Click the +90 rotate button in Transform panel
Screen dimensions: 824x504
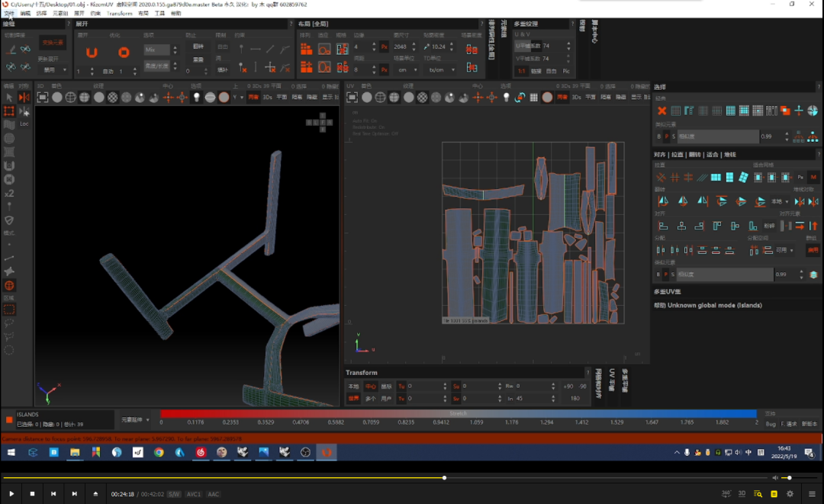[568, 386]
